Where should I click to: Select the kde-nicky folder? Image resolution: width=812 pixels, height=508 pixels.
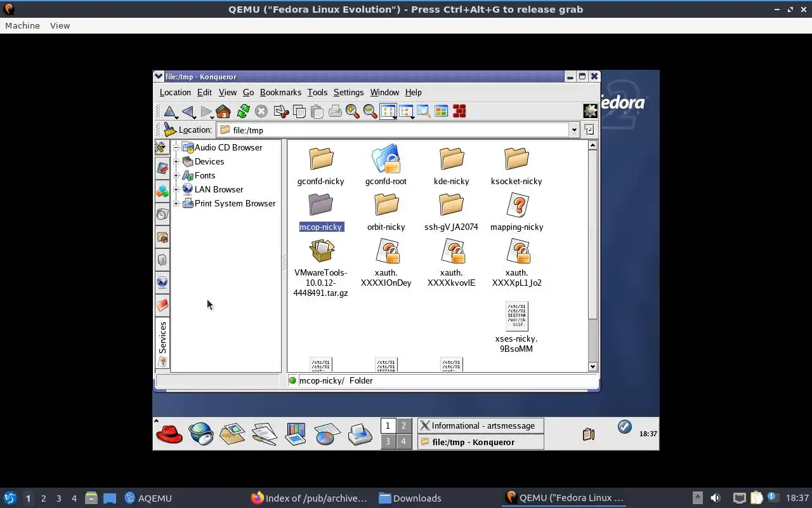coord(452,166)
